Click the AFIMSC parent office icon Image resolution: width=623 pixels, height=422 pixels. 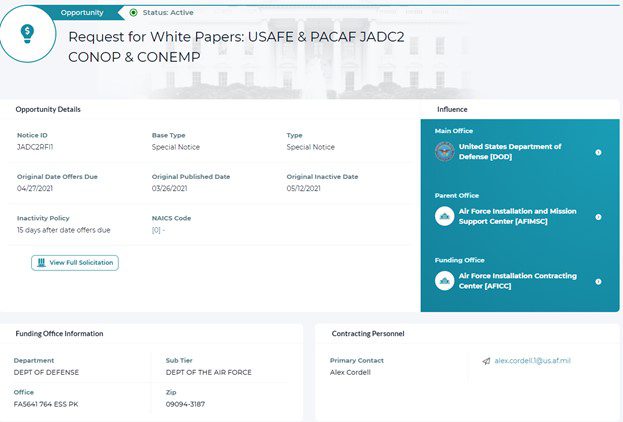[444, 216]
